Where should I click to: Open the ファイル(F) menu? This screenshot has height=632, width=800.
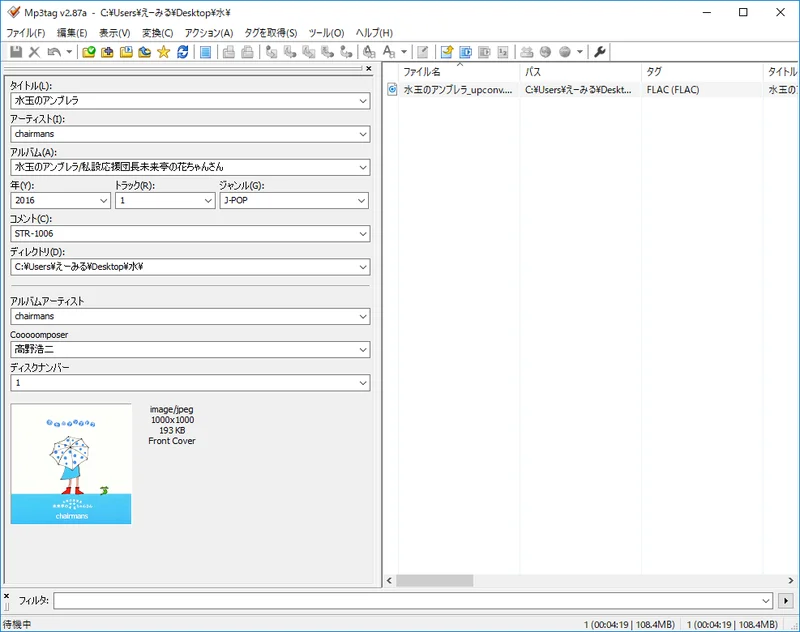(25, 33)
